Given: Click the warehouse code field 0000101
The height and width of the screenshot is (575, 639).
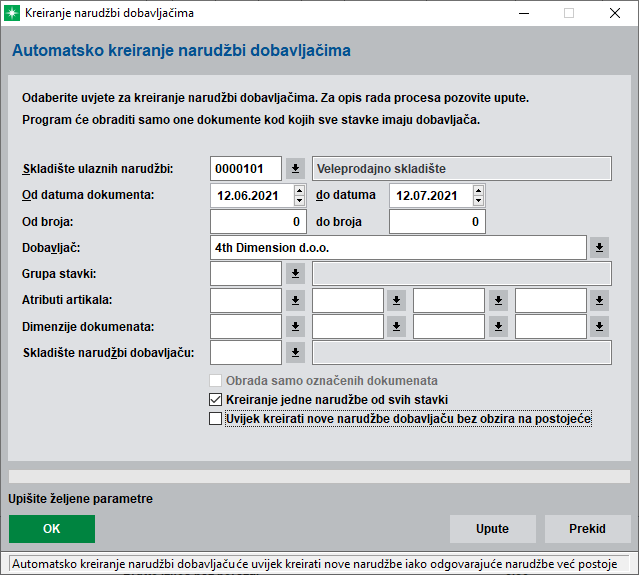Looking at the screenshot, I should pyautogui.click(x=246, y=169).
